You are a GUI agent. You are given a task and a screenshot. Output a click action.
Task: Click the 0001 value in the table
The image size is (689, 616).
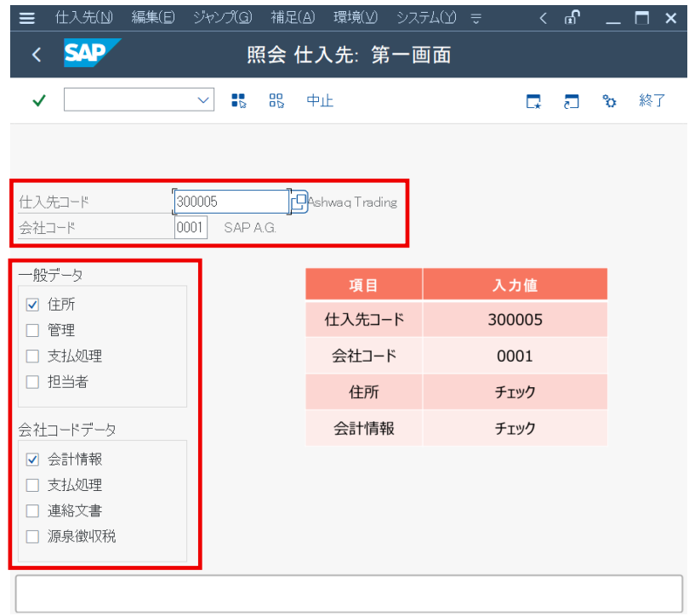click(515, 356)
